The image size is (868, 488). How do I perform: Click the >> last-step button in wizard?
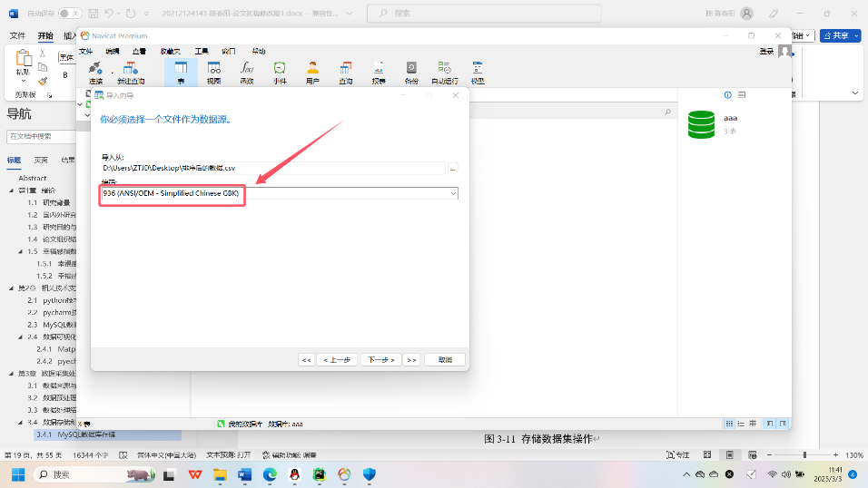click(x=411, y=359)
